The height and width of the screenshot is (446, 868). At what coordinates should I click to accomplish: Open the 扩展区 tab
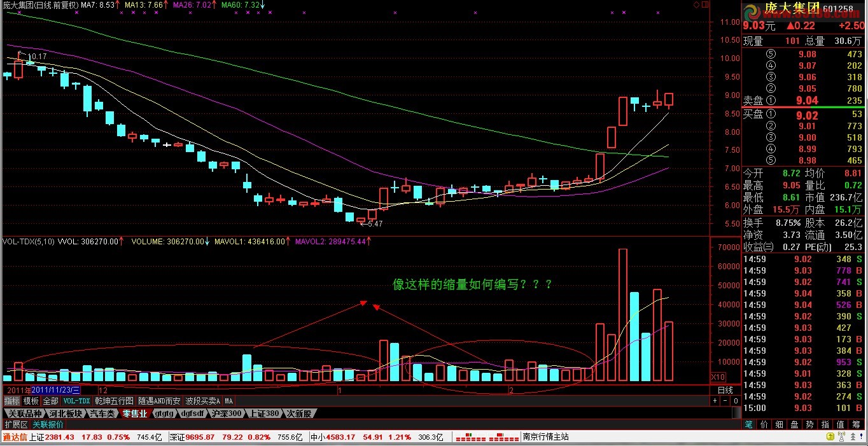click(16, 424)
